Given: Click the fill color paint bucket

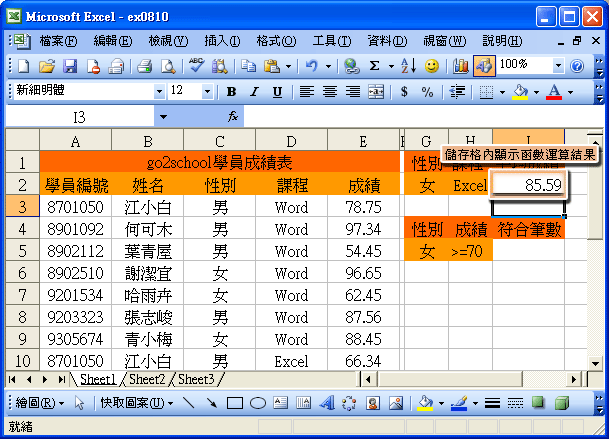Looking at the screenshot, I should click(517, 91).
